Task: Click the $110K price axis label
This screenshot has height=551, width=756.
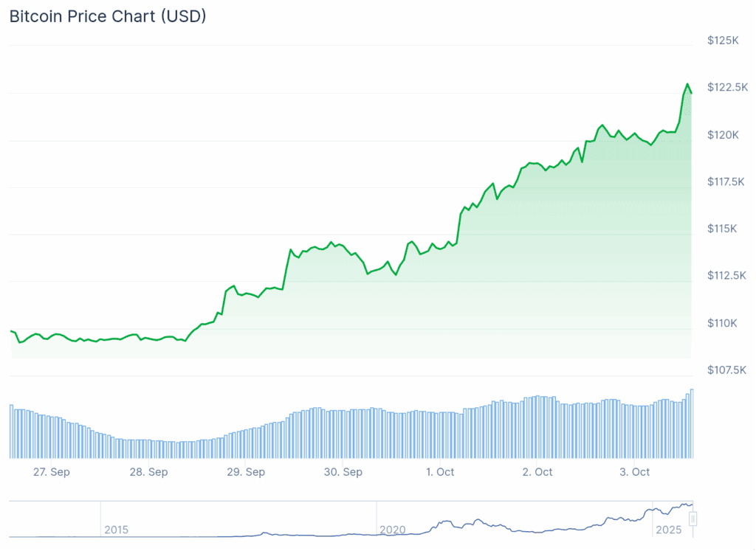Action: point(723,323)
